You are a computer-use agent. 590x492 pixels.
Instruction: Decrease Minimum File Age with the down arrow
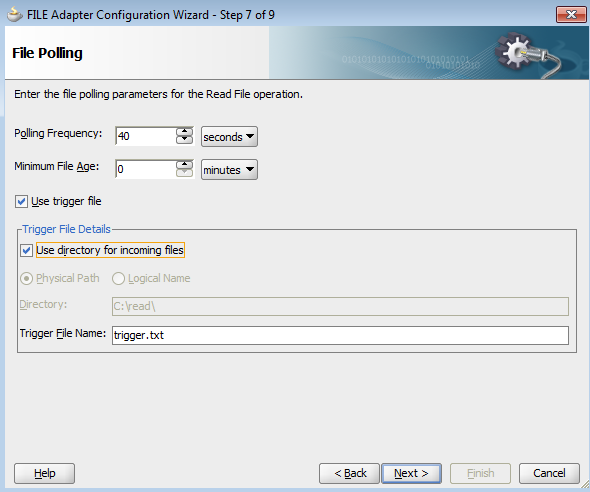point(184,173)
